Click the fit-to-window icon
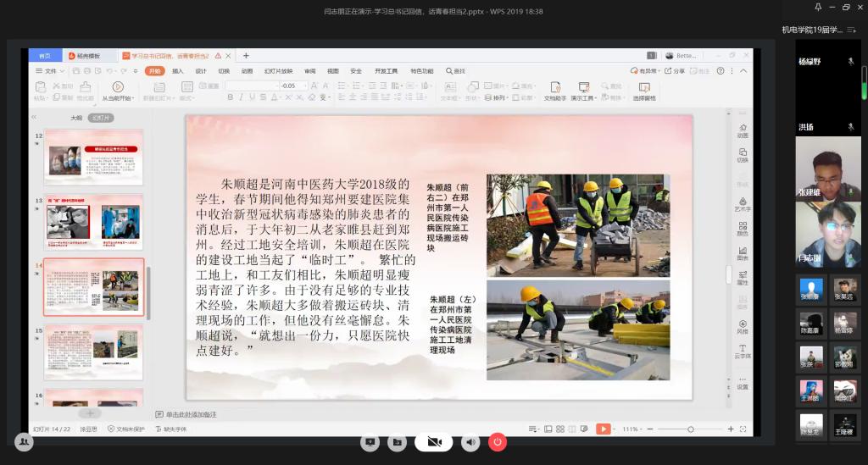Screen dimensions: 868x465 (743, 429)
